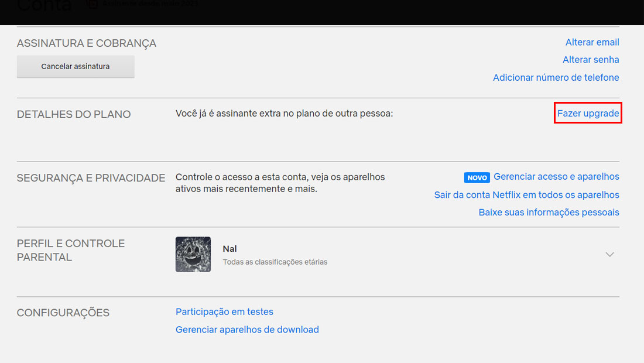This screenshot has height=363, width=644.
Task: Open the Alterar senha link
Action: tap(591, 60)
